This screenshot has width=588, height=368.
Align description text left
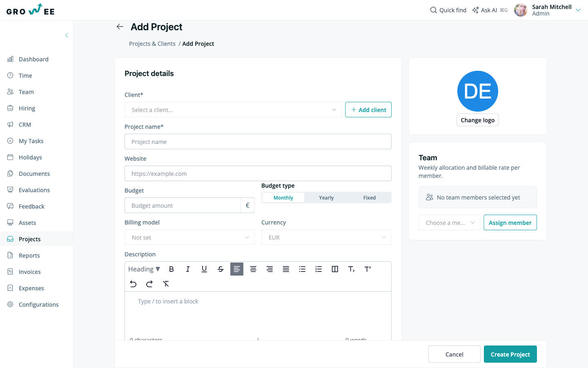(237, 269)
